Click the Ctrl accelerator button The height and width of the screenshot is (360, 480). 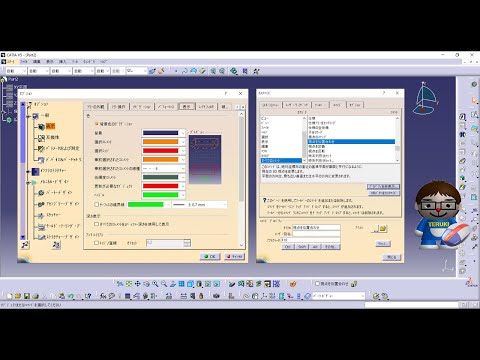tap(288, 247)
